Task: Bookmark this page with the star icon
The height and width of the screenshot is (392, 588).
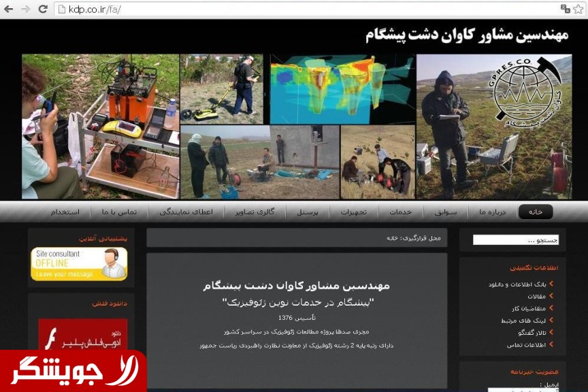Action: pyautogui.click(x=578, y=9)
